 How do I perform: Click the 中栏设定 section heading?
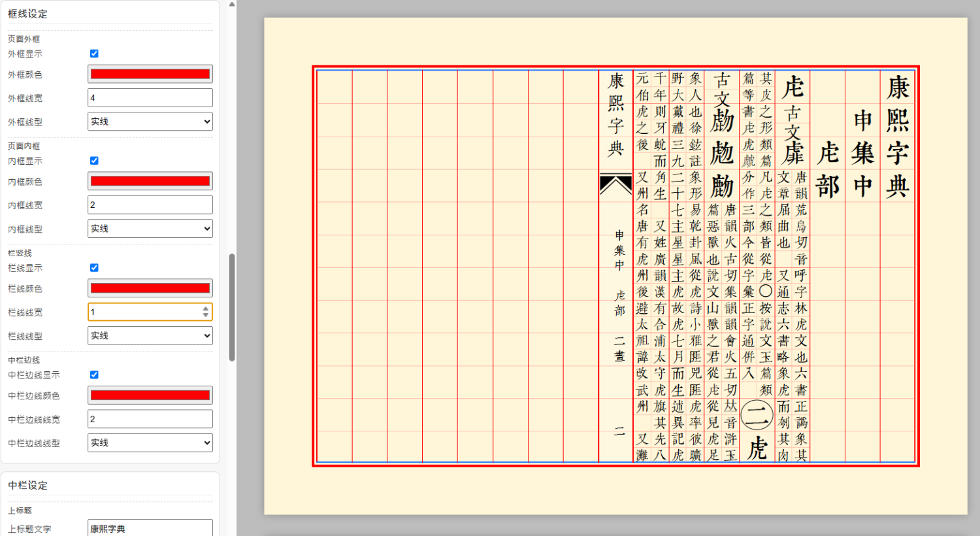27,486
